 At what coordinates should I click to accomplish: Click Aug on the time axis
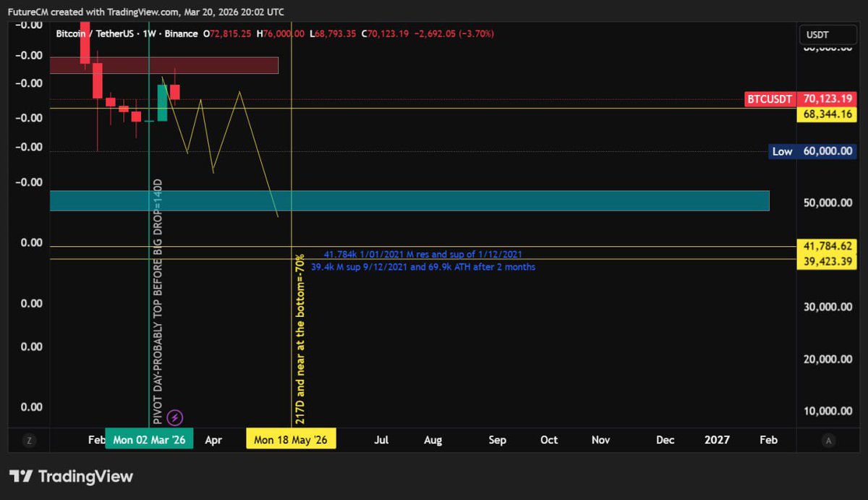pos(433,439)
